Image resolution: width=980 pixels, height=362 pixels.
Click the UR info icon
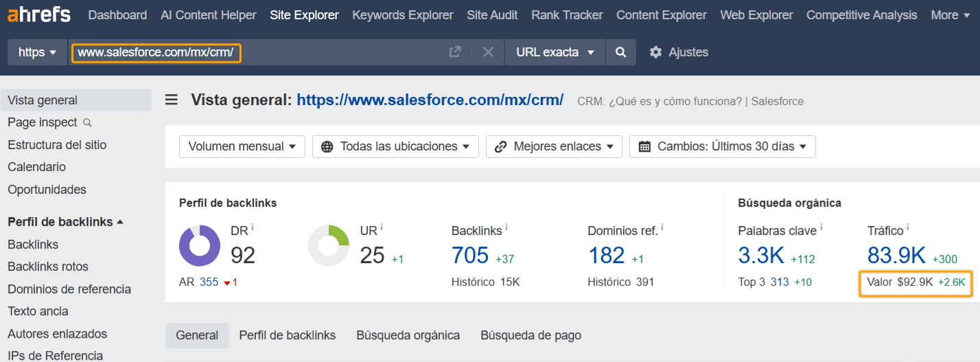[x=382, y=227]
